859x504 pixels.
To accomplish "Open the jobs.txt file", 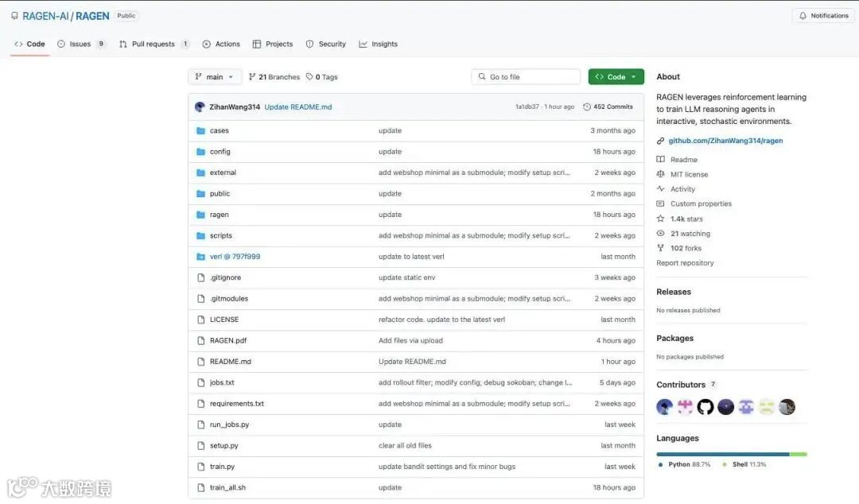I will 222,382.
